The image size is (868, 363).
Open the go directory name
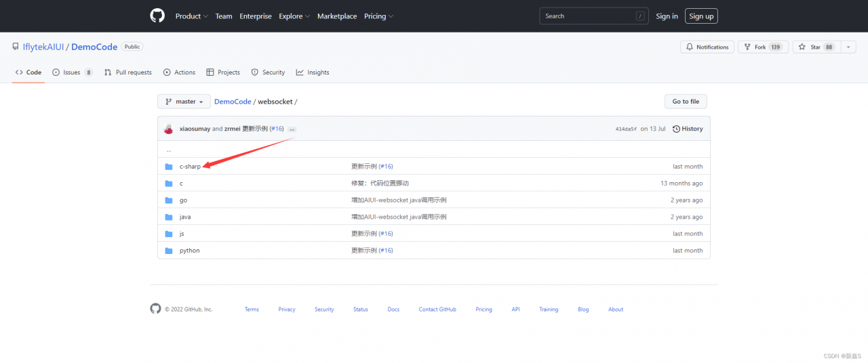pos(183,200)
